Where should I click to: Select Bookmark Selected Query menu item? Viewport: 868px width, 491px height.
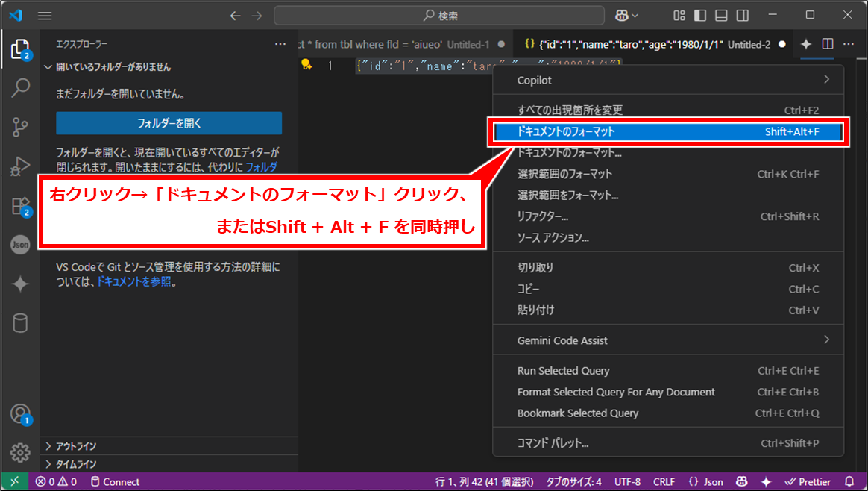pyautogui.click(x=668, y=413)
